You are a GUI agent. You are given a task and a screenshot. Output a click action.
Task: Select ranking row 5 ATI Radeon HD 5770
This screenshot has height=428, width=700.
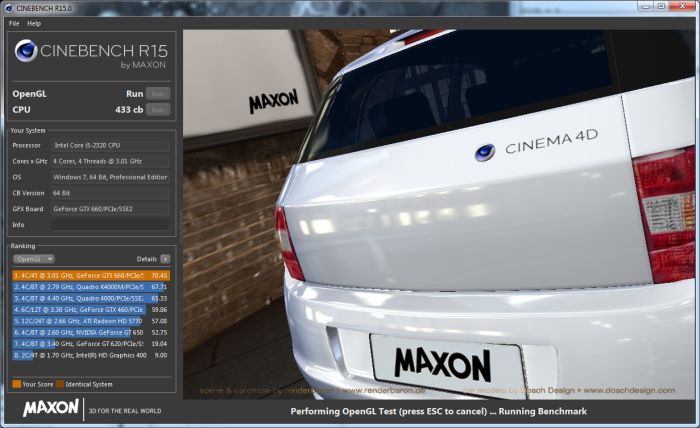[91, 321]
